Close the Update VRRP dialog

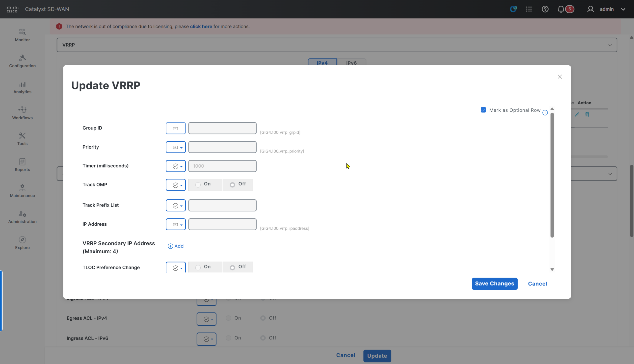pos(560,77)
